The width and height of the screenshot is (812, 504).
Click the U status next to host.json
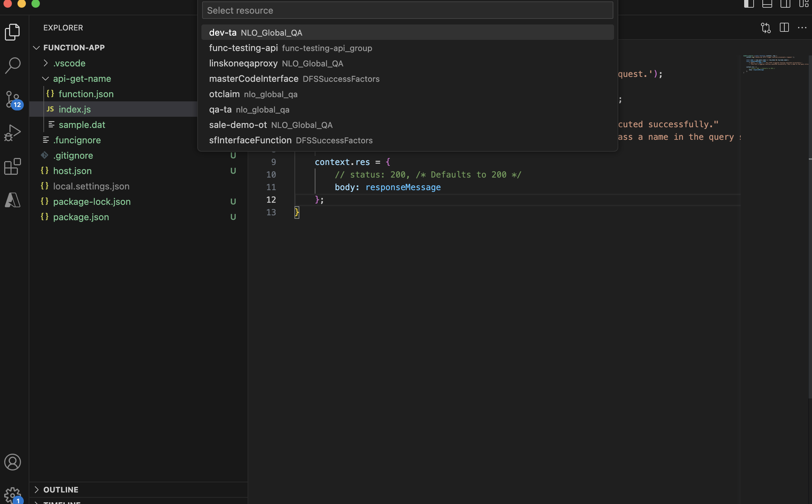click(x=233, y=171)
